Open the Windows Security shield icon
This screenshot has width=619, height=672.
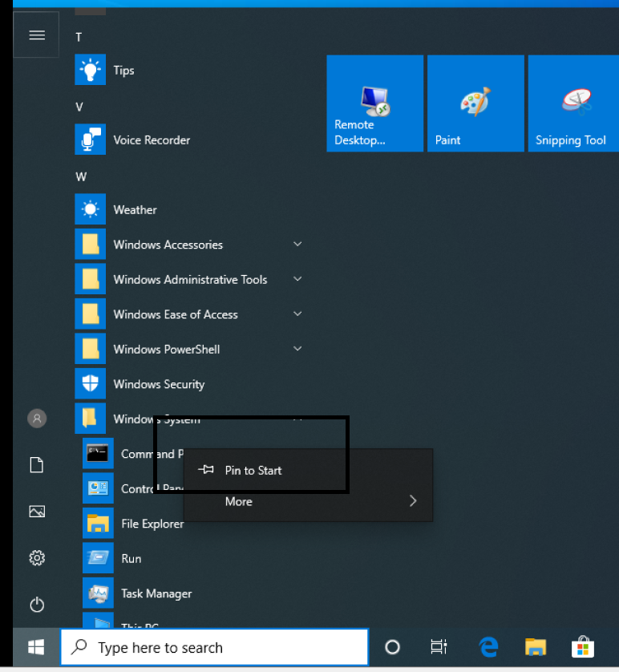(x=90, y=383)
